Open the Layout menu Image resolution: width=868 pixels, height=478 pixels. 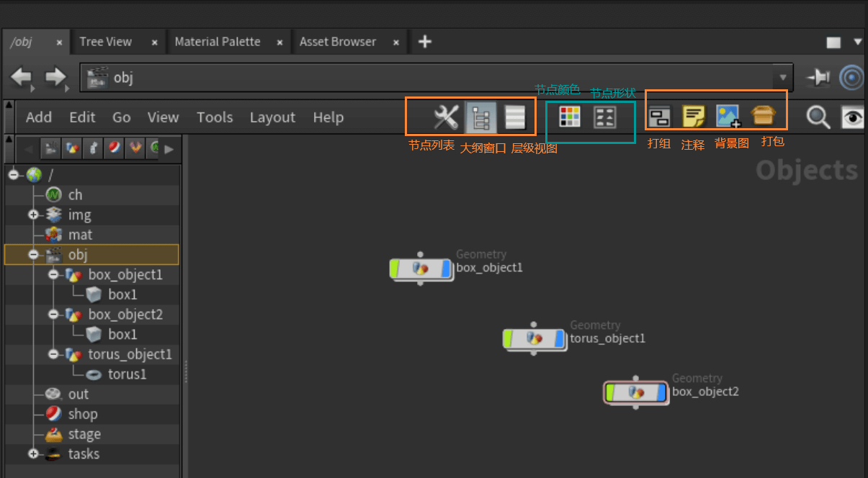click(x=272, y=117)
